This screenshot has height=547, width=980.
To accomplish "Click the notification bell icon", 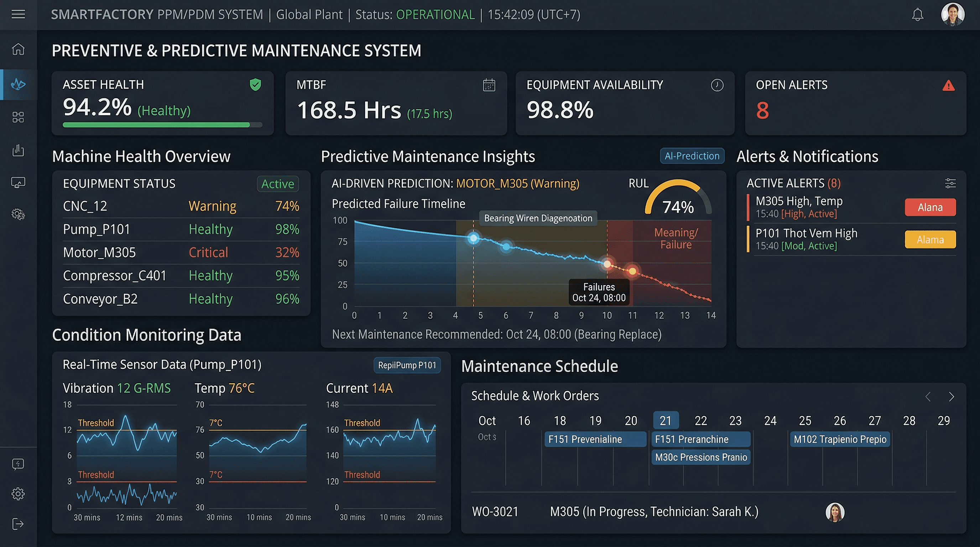I will (x=918, y=15).
